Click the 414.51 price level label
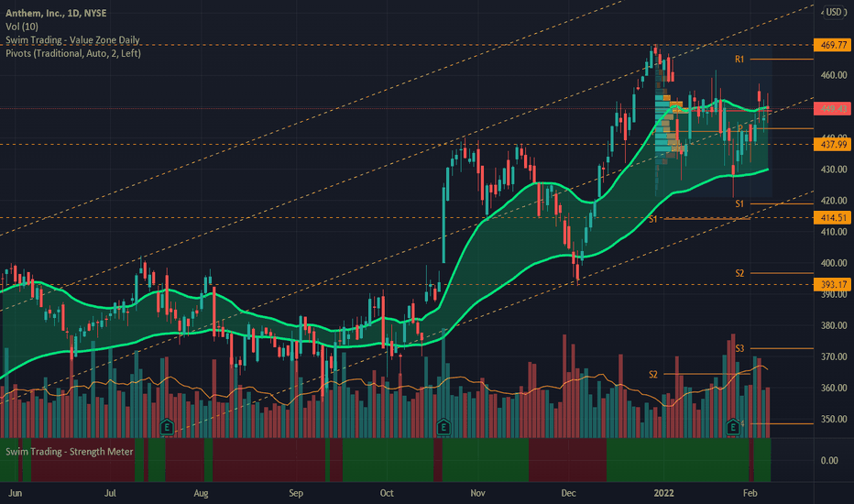The width and height of the screenshot is (854, 504). point(833,218)
